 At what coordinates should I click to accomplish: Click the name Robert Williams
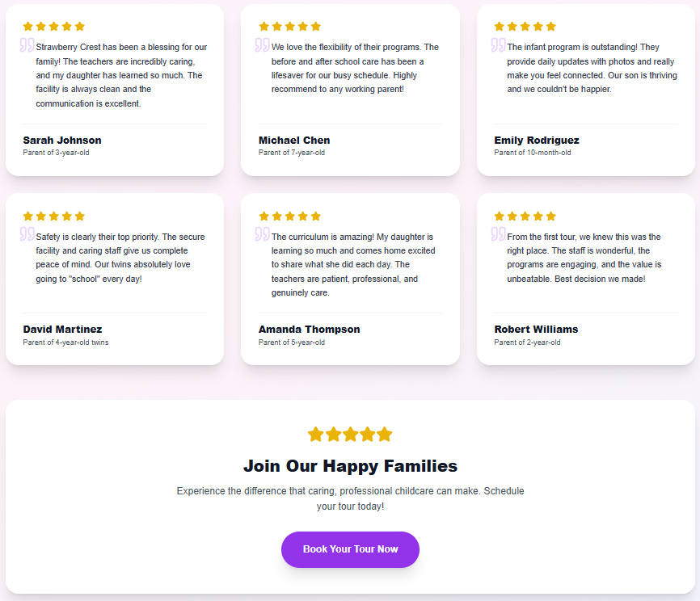(x=536, y=330)
